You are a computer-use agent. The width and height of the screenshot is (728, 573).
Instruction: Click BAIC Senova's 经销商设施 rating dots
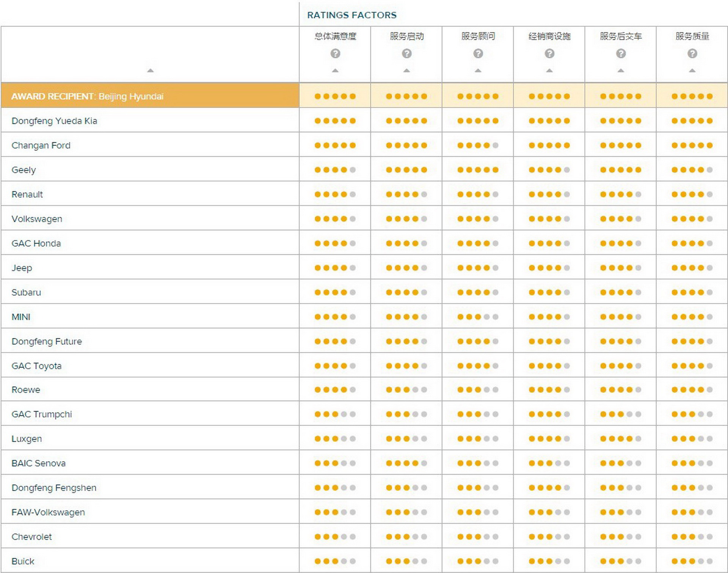[549, 463]
